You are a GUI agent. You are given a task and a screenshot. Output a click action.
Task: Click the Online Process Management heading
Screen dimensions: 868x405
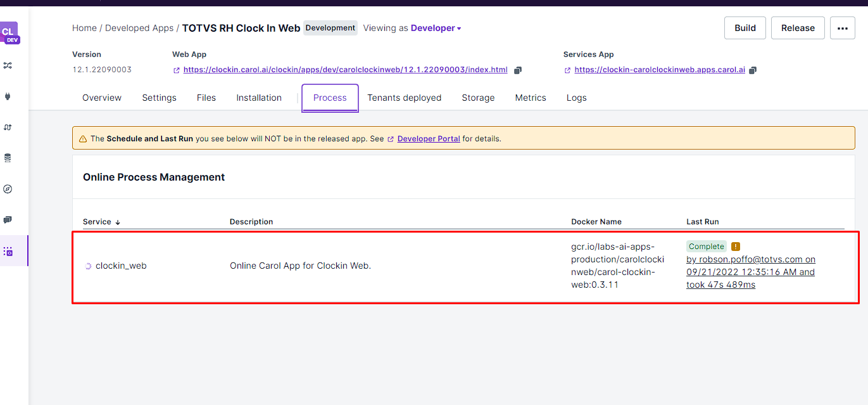(154, 177)
